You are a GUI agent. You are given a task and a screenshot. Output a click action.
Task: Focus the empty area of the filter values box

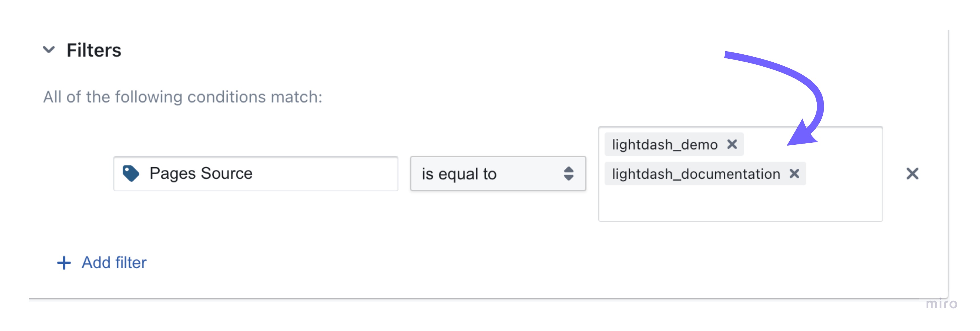[740, 204]
